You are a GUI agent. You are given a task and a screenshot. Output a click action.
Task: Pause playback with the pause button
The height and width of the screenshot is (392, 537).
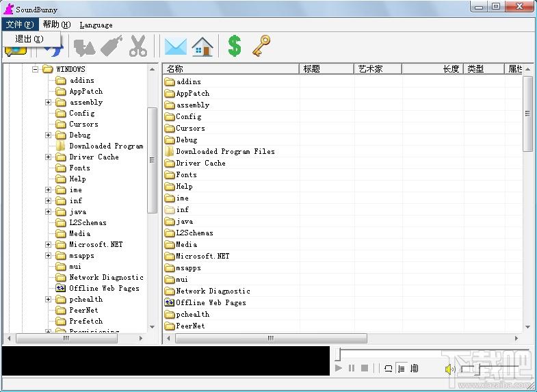coord(352,368)
